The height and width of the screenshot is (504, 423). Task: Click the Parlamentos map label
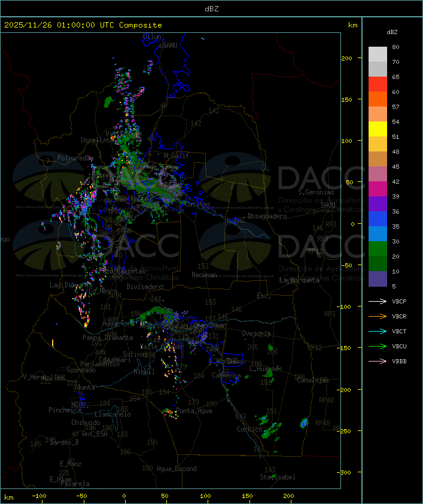[x=100, y=364]
